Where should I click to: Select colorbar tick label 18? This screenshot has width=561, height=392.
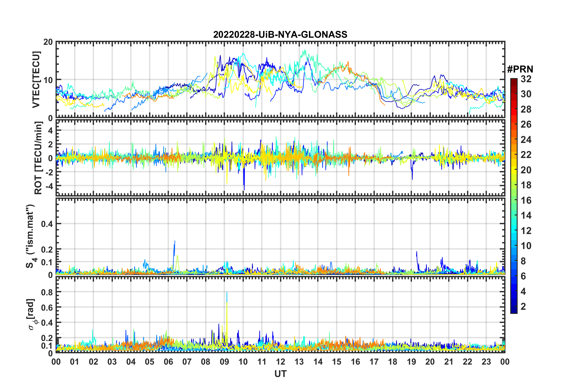(526, 185)
